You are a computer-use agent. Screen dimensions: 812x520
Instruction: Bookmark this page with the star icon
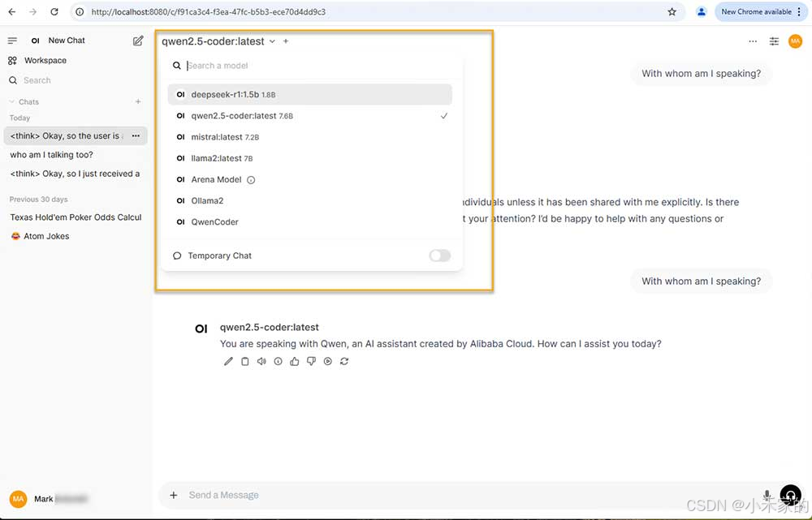pyautogui.click(x=672, y=11)
